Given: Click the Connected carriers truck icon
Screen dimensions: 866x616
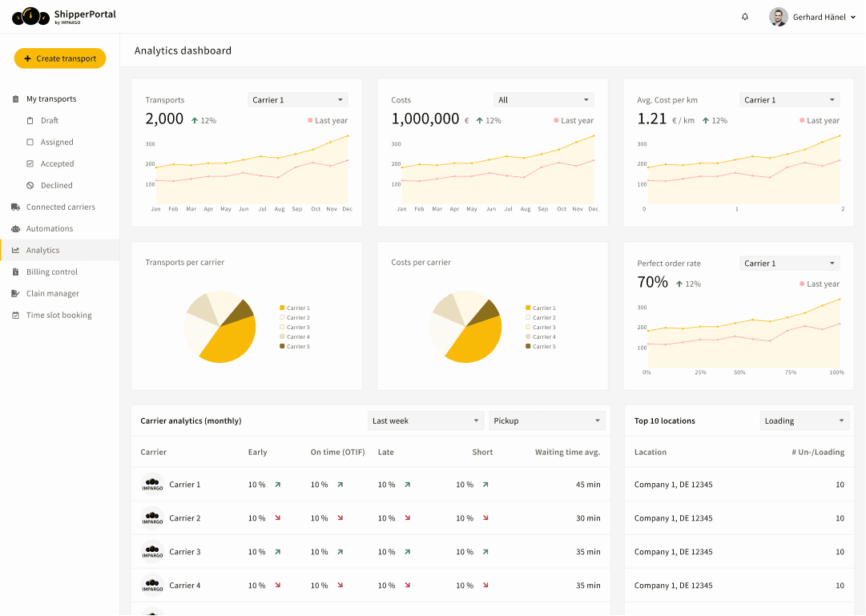Looking at the screenshot, I should [15, 207].
